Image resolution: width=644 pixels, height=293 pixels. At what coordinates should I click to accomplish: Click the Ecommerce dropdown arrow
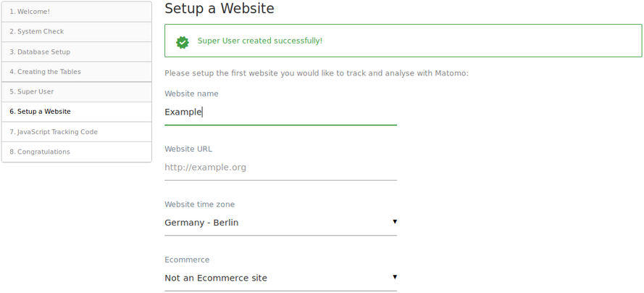click(x=395, y=277)
